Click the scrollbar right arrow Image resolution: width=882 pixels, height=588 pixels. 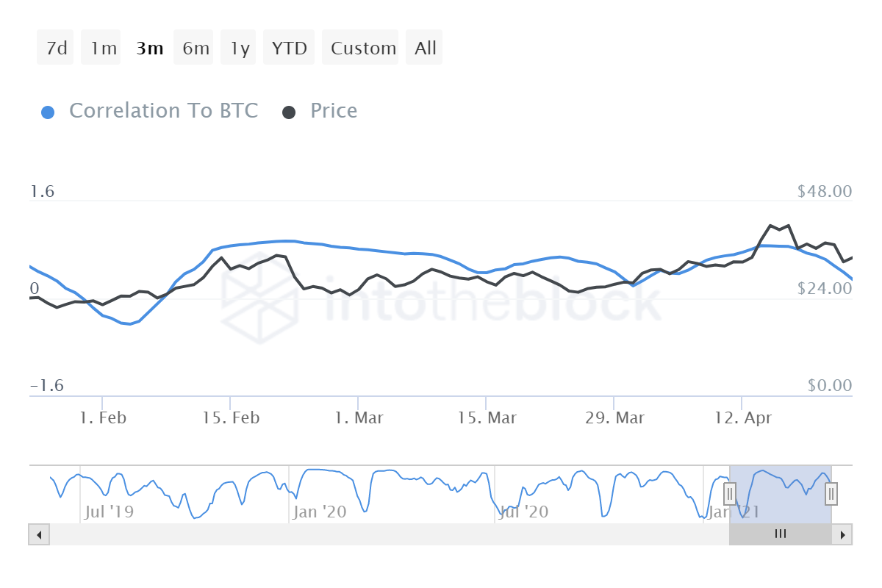coord(842,534)
